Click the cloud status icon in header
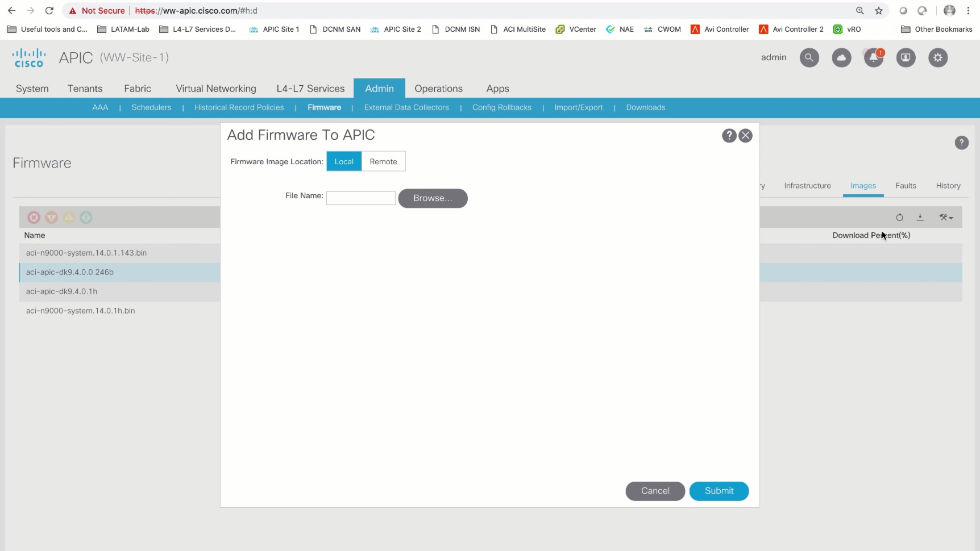Viewport: 980px width, 551px height. pos(842,57)
